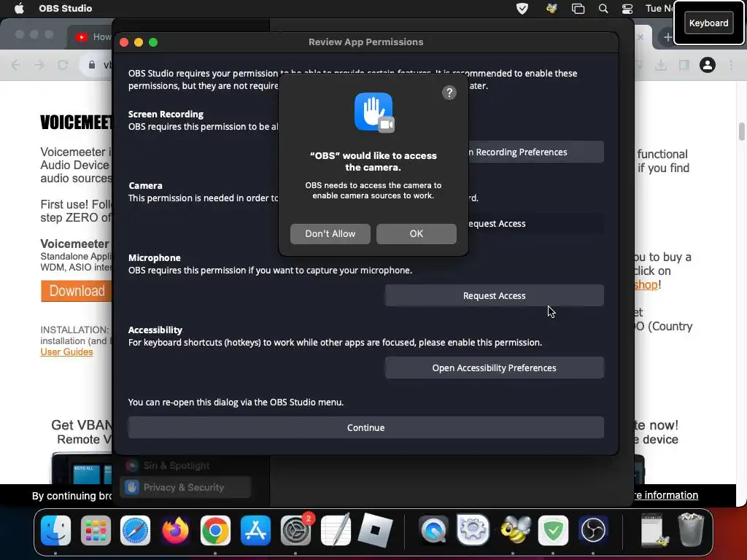747x560 pixels.
Task: Open OBS Studio menu in menu bar
Action: 65,9
